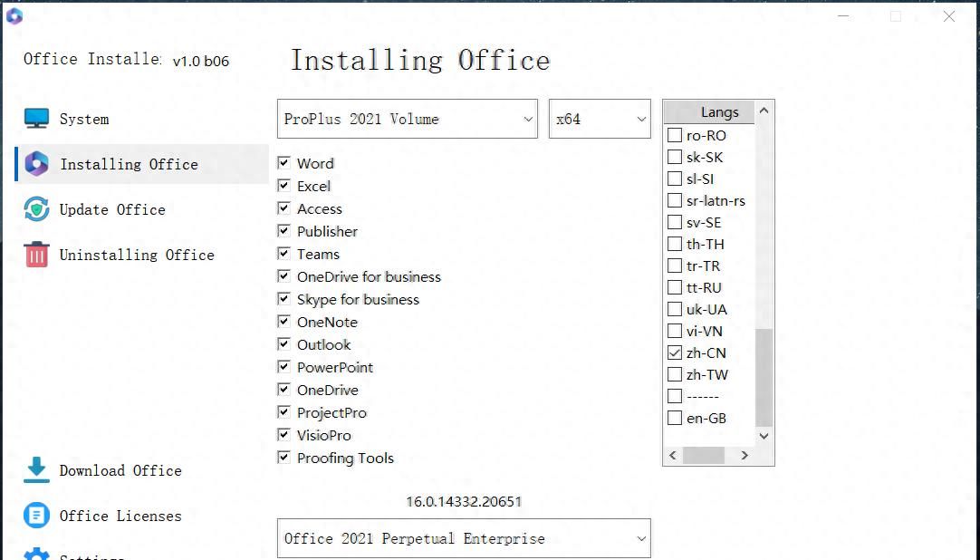Click the Installing Office sidebar icon
This screenshot has height=560, width=980.
click(35, 164)
